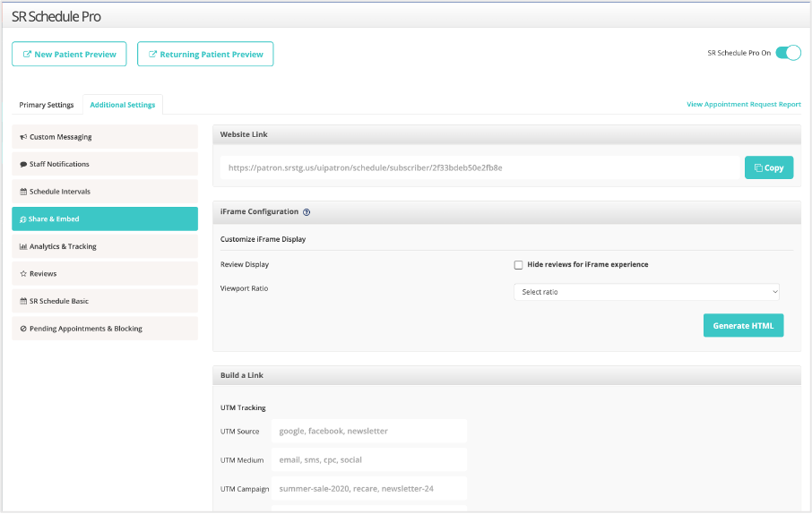
Task: Open Analytics & Tracking settings
Action: [105, 246]
